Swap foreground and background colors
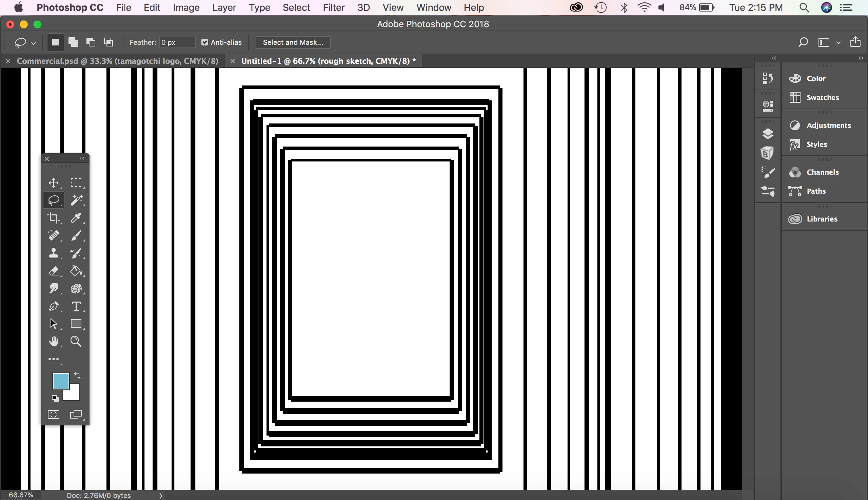The width and height of the screenshot is (868, 500). click(x=78, y=376)
